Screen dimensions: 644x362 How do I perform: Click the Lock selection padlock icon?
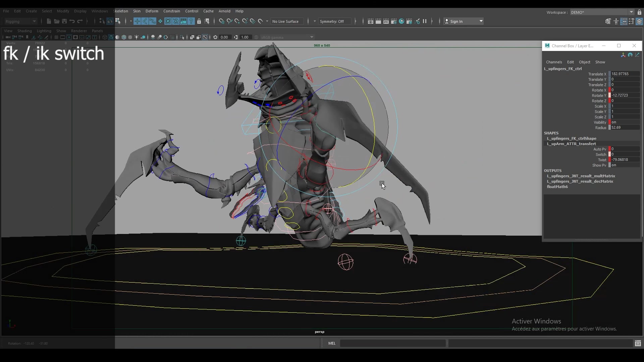click(x=199, y=21)
